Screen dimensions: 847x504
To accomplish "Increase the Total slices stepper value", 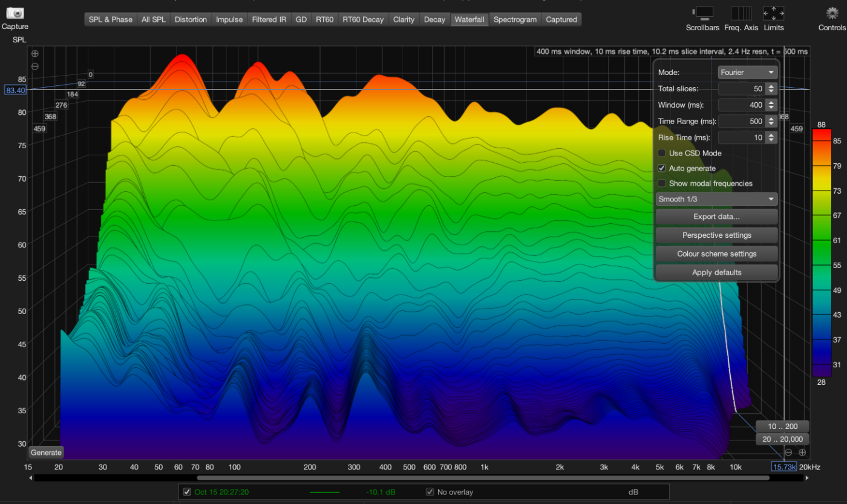I will (x=770, y=86).
